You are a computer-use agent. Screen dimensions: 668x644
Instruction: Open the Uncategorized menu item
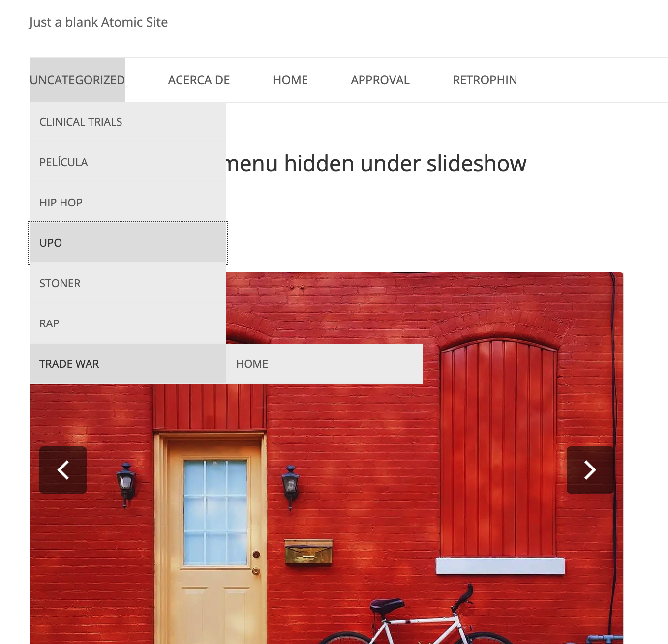click(x=77, y=80)
